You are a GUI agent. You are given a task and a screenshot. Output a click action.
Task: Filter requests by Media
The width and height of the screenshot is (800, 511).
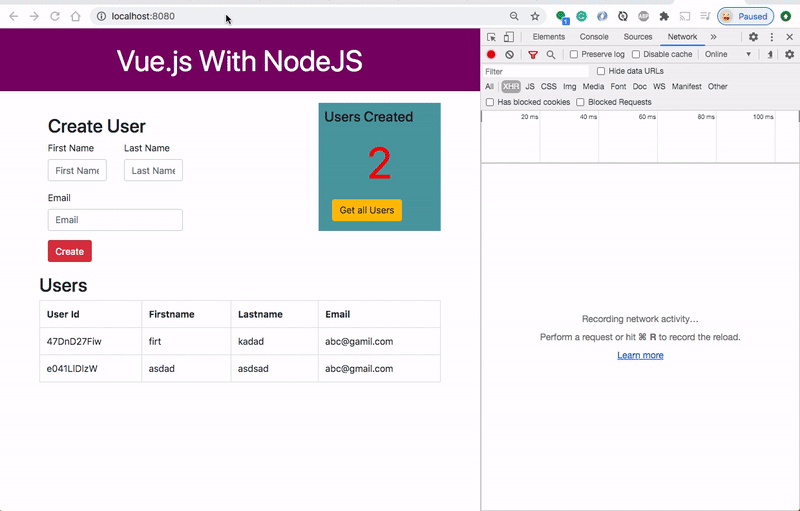point(593,86)
